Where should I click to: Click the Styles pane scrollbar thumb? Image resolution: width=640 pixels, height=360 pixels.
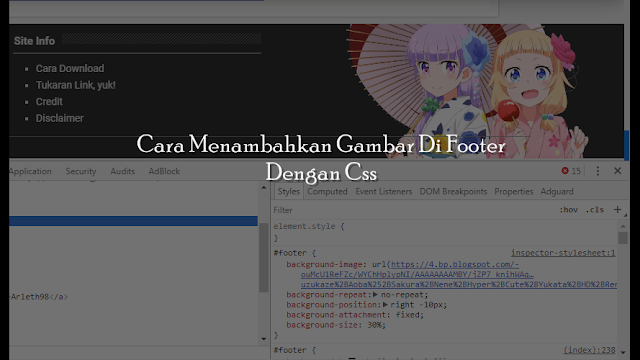click(623, 238)
